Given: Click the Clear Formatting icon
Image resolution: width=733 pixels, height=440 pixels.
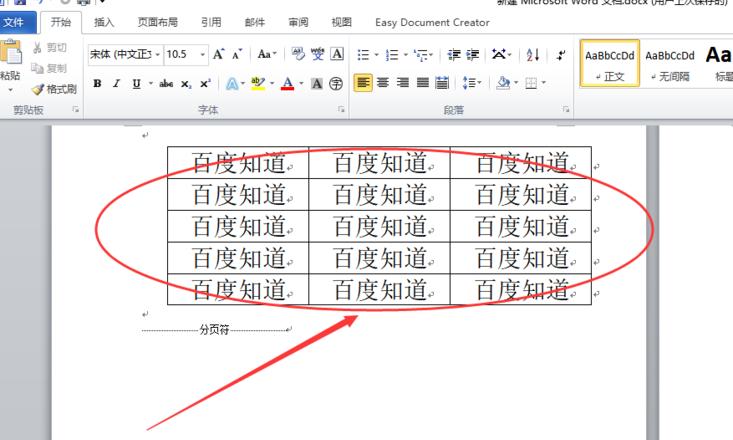Looking at the screenshot, I should pos(298,54).
